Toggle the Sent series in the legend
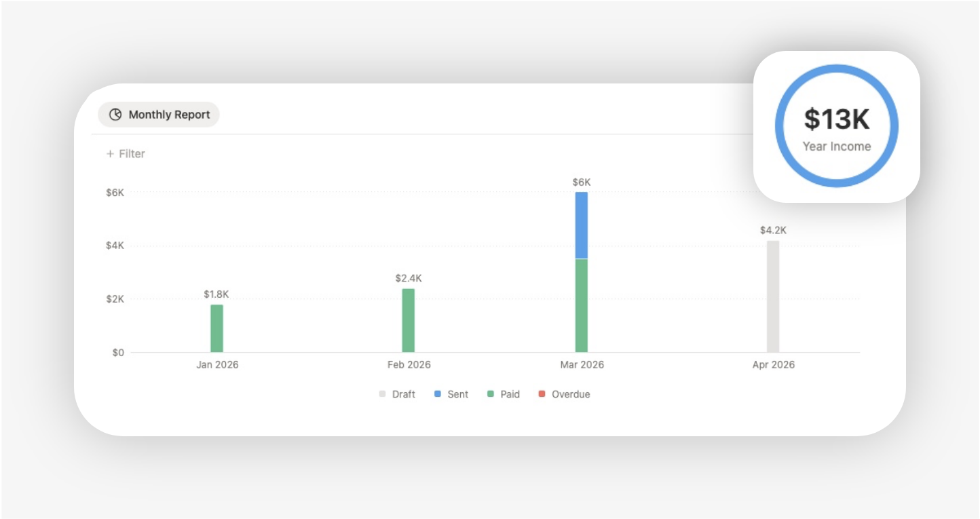The image size is (980, 519). (457, 394)
